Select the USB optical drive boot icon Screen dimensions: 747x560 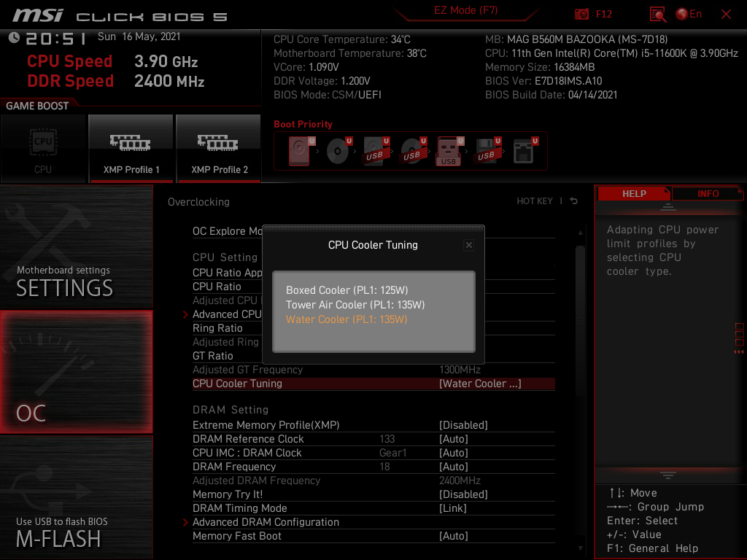point(413,151)
